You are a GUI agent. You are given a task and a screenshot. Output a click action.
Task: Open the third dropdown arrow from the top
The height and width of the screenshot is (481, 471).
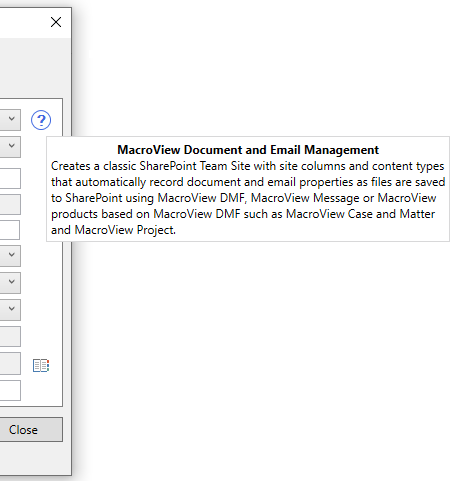pos(10,256)
